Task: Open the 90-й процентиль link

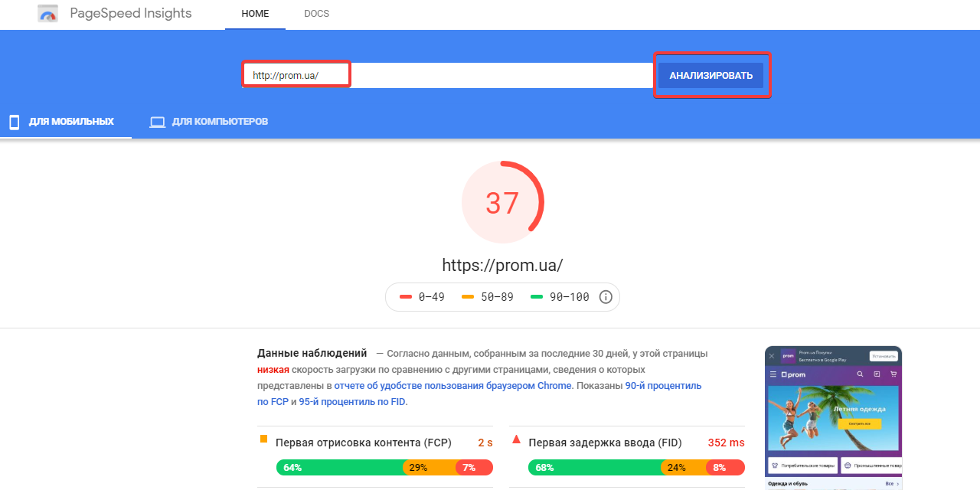Action: click(663, 386)
